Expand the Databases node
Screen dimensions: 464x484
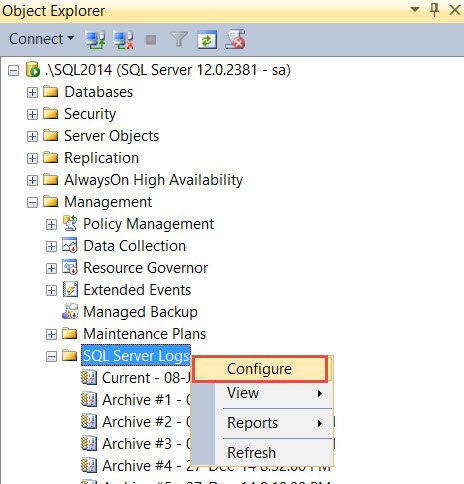32,92
